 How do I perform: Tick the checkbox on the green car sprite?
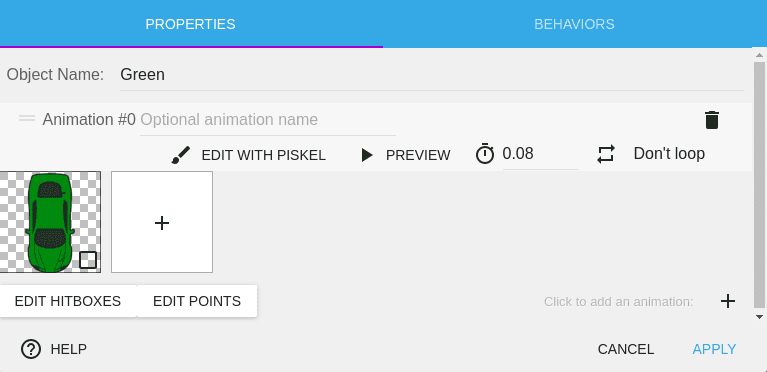(88, 260)
